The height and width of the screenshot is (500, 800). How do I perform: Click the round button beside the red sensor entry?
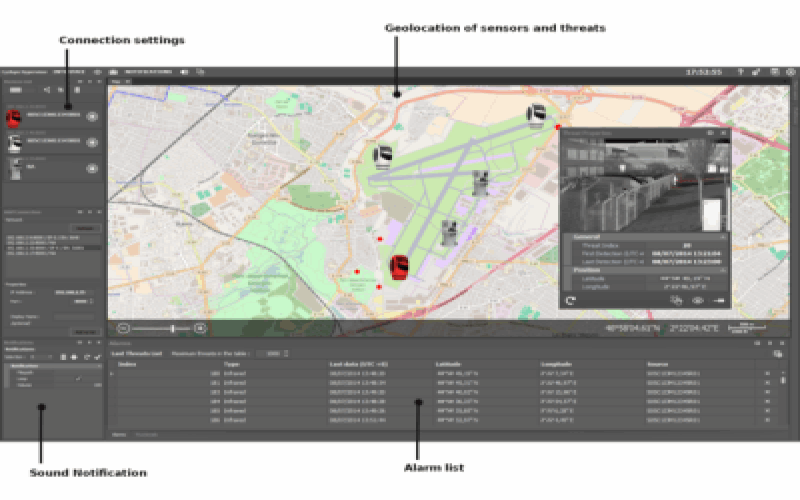(x=92, y=116)
